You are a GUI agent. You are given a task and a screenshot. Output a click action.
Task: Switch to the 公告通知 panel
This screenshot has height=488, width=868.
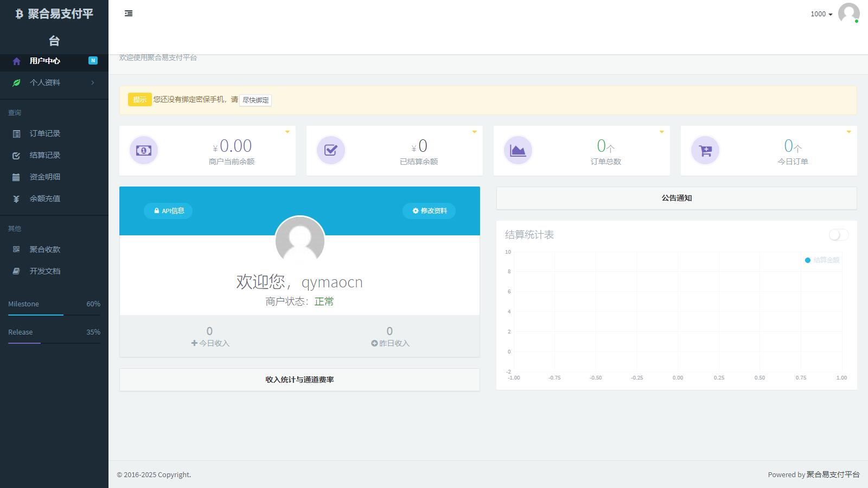pos(676,198)
